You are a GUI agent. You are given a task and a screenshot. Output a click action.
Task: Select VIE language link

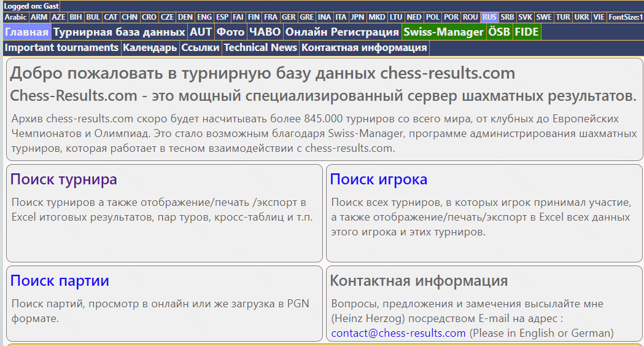pyautogui.click(x=599, y=17)
